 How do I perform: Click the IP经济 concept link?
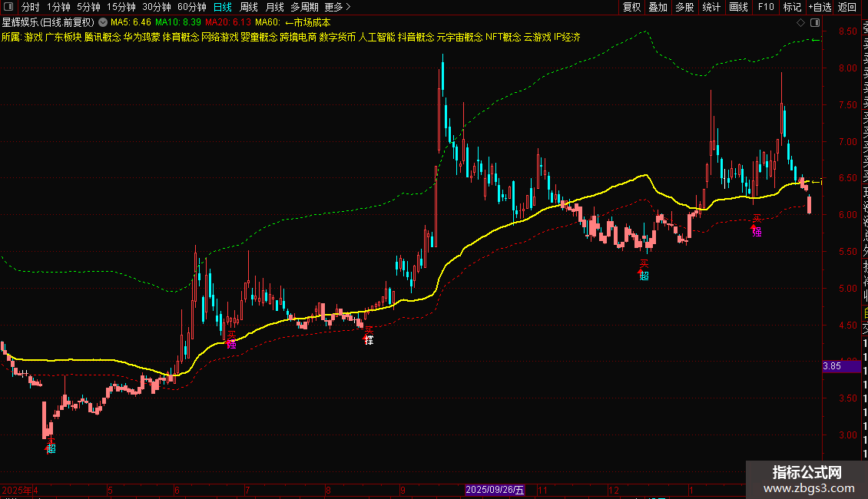point(568,37)
